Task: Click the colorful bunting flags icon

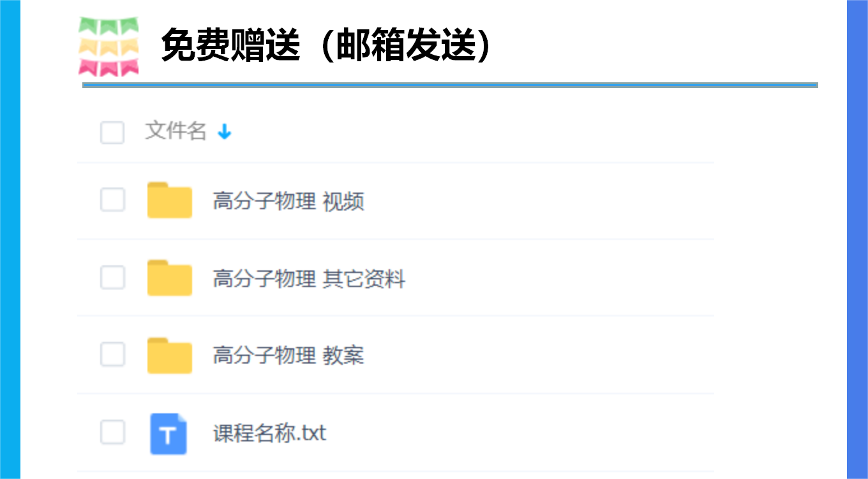Action: (x=108, y=47)
